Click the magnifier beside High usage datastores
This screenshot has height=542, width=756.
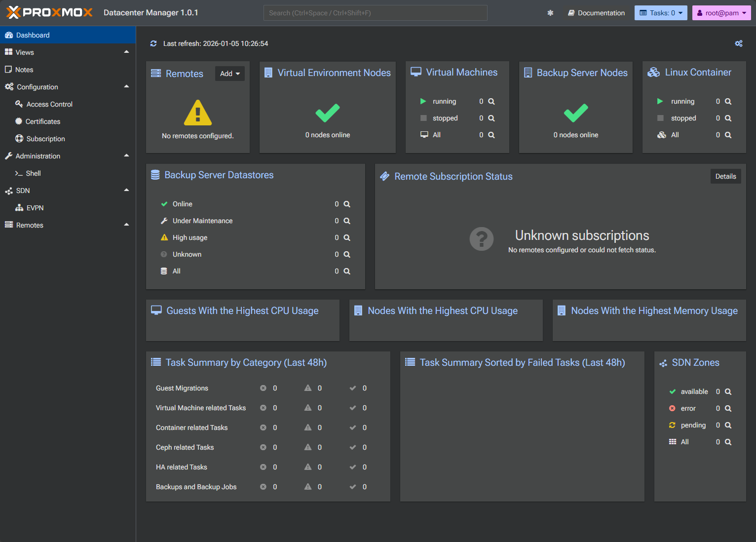click(347, 237)
